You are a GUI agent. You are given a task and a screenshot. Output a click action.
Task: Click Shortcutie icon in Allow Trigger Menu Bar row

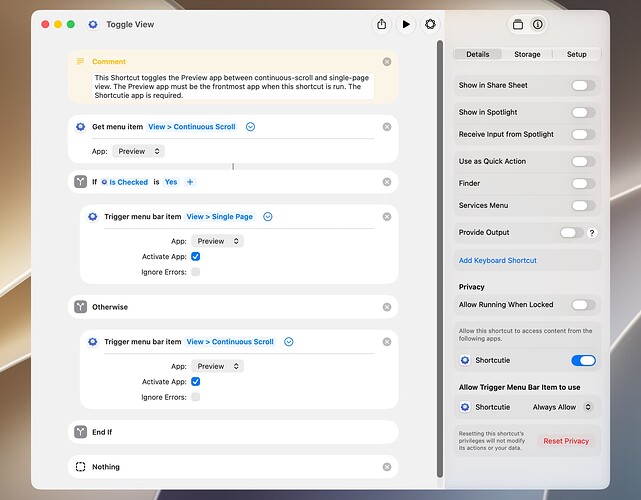(465, 407)
